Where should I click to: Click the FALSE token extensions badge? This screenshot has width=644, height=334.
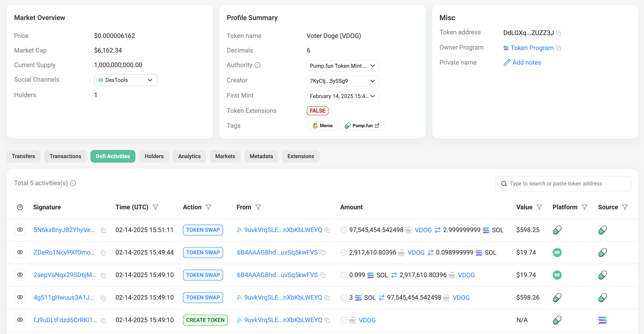(x=317, y=111)
